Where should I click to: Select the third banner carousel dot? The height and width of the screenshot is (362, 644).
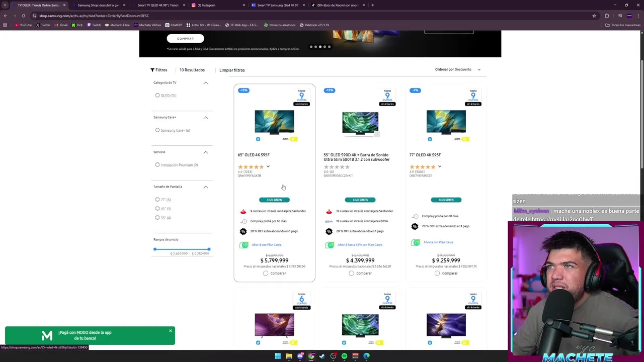pyautogui.click(x=320, y=47)
